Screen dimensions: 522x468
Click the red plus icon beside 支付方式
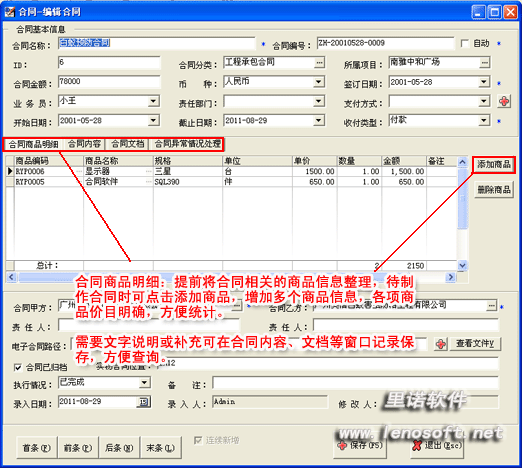click(x=504, y=101)
